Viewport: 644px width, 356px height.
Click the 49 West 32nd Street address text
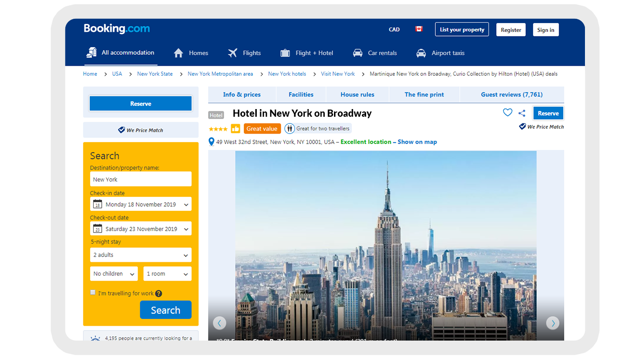(275, 142)
